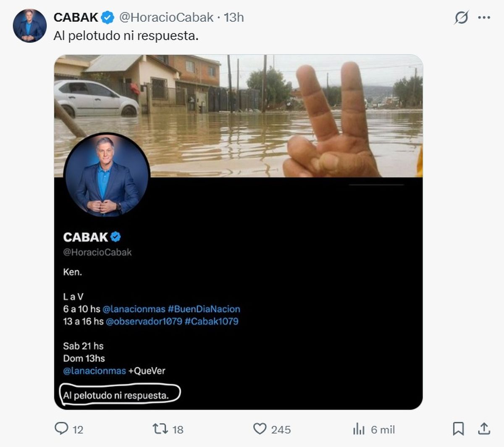
Task: Click the Grok slashed-circle icon
Action: click(461, 18)
